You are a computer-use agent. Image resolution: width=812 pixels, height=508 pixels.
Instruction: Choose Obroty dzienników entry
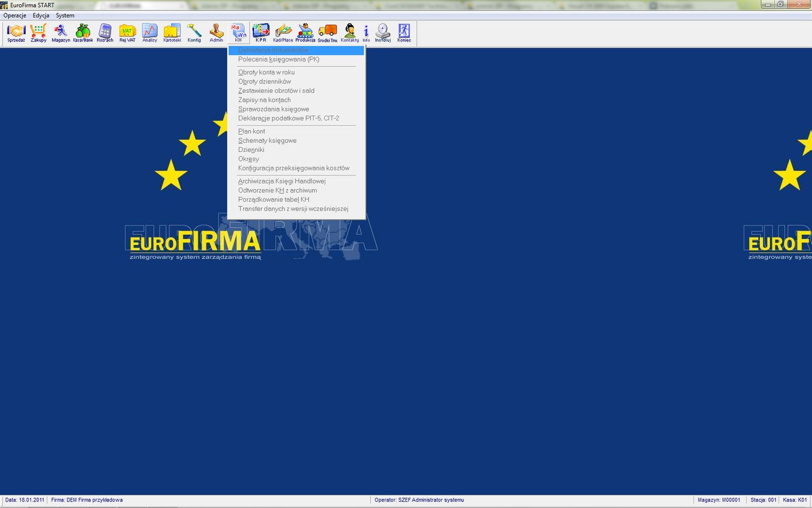[296, 82]
